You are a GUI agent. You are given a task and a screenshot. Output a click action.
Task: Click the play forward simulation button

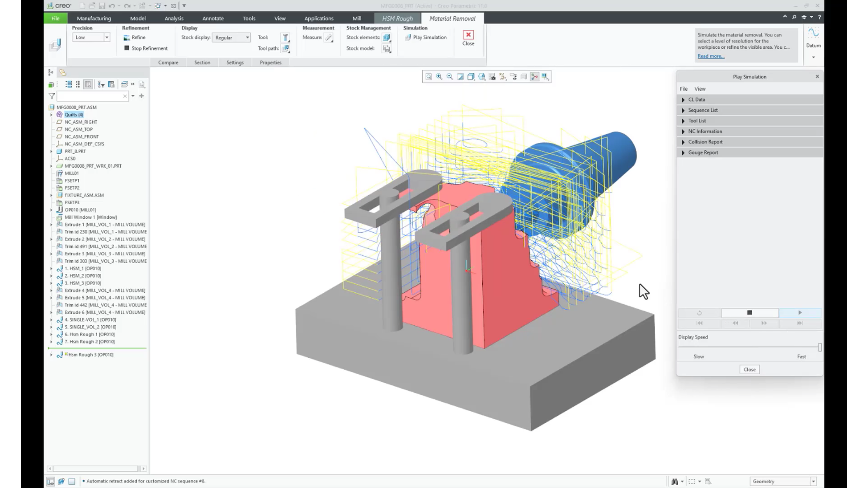[x=800, y=313]
